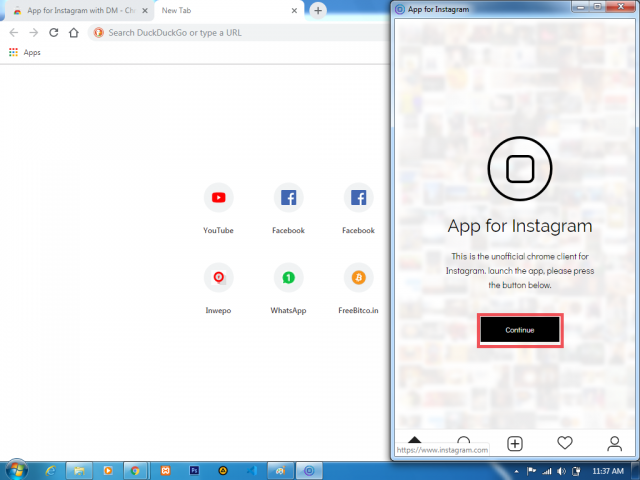Image resolution: width=640 pixels, height=480 pixels.
Task: Open the profile person icon
Action: click(x=614, y=443)
